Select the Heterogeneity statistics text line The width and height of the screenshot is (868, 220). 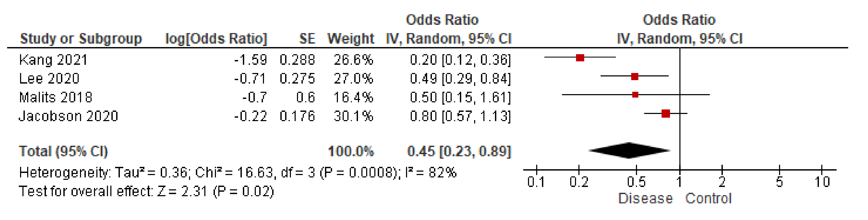click(x=238, y=173)
